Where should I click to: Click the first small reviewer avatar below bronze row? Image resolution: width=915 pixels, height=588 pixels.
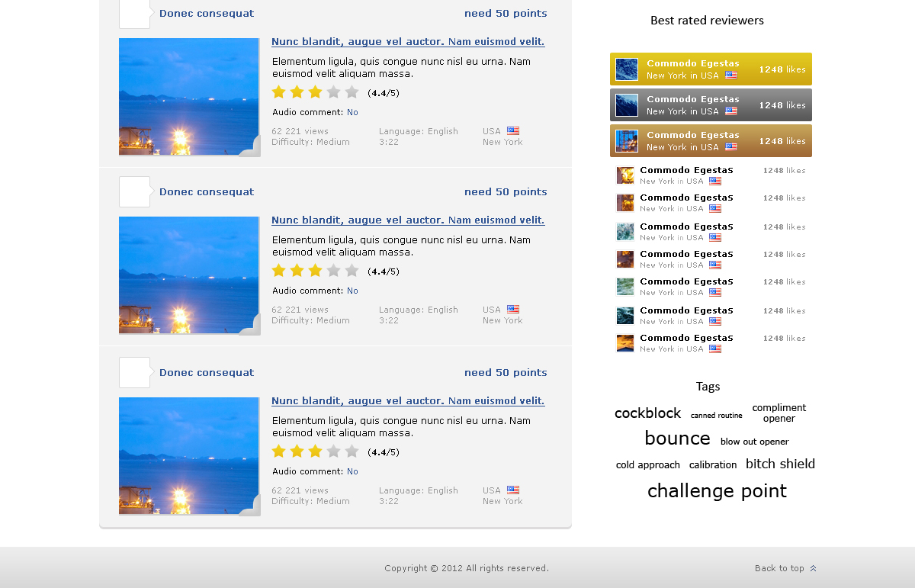pos(625,175)
